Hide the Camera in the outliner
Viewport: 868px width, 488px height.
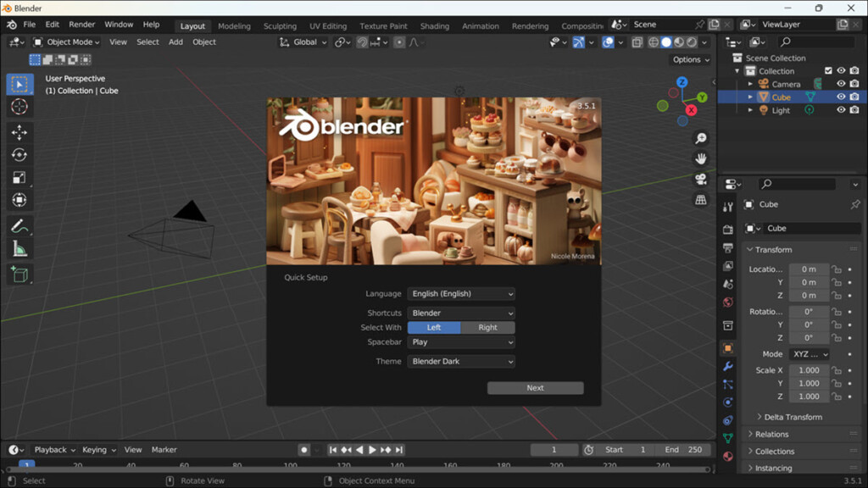[841, 84]
